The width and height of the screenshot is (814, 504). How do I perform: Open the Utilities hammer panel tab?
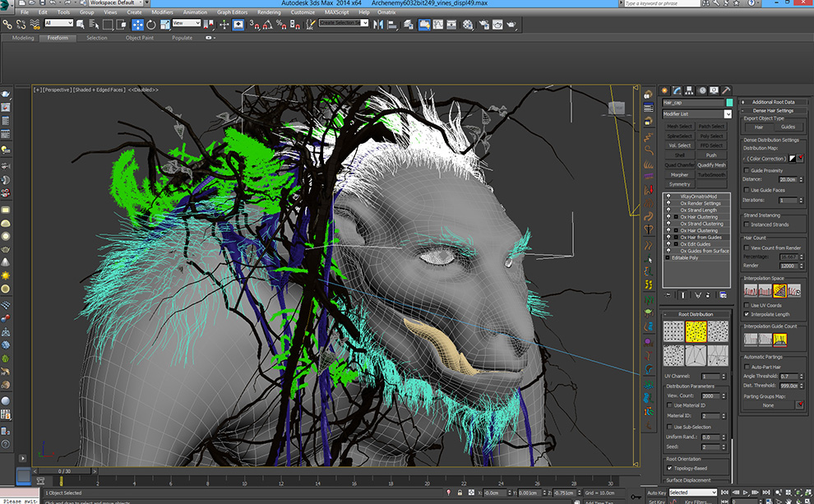(x=726, y=90)
